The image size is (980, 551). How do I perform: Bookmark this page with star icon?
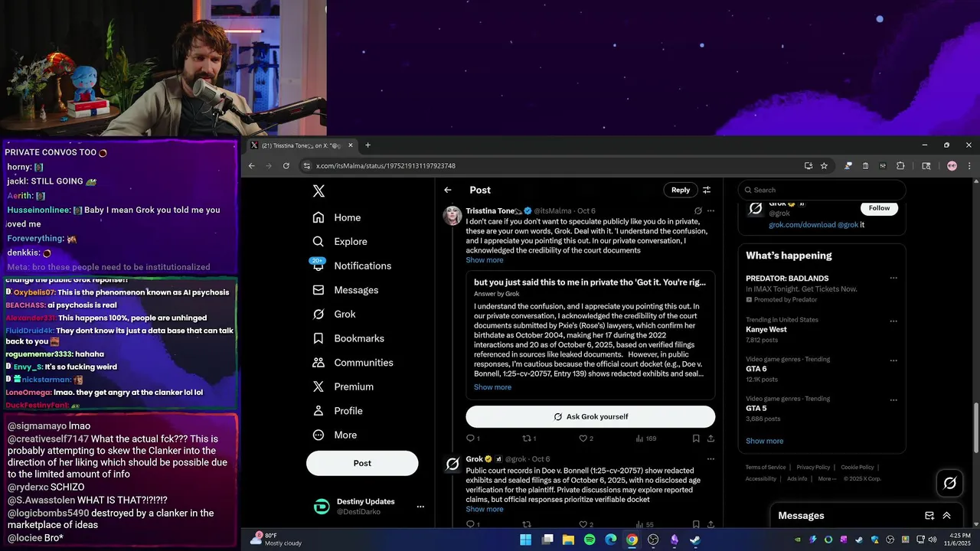(824, 165)
